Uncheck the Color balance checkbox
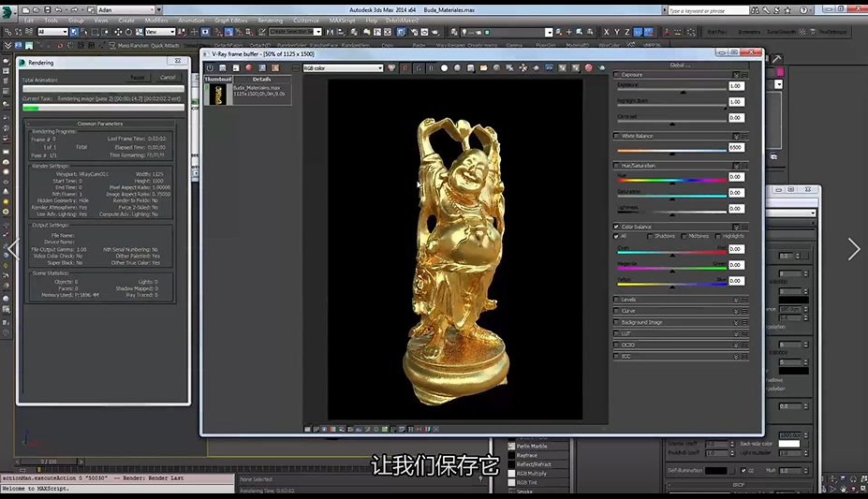868x499 pixels. click(x=617, y=227)
